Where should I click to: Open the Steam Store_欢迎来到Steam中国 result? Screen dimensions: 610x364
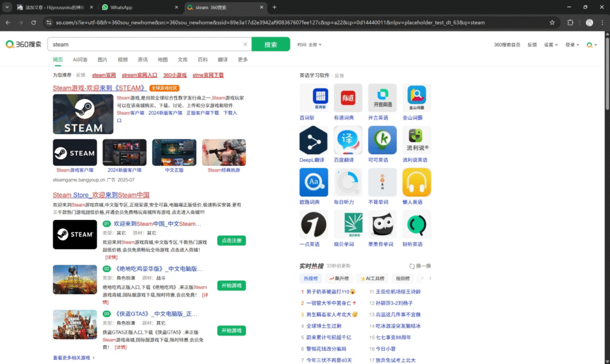[101, 195]
